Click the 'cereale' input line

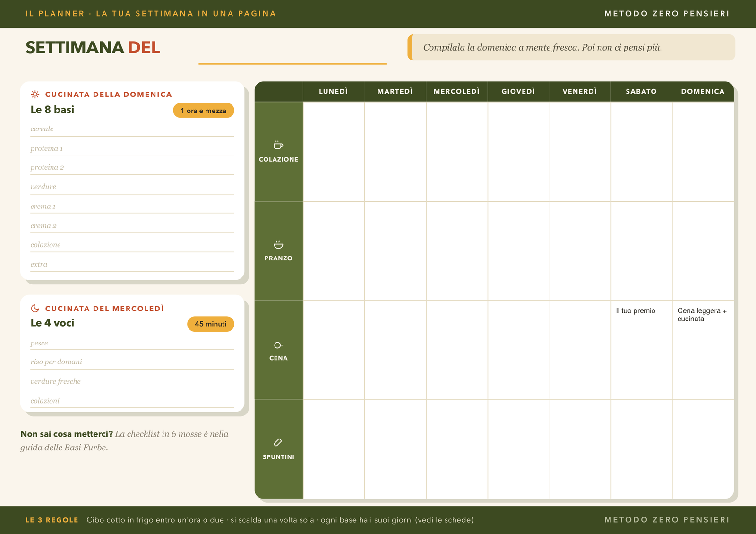point(132,129)
